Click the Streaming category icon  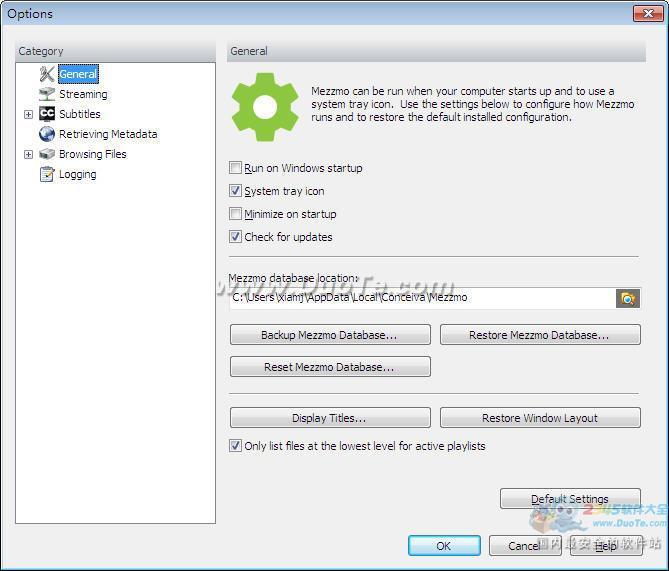(x=47, y=94)
